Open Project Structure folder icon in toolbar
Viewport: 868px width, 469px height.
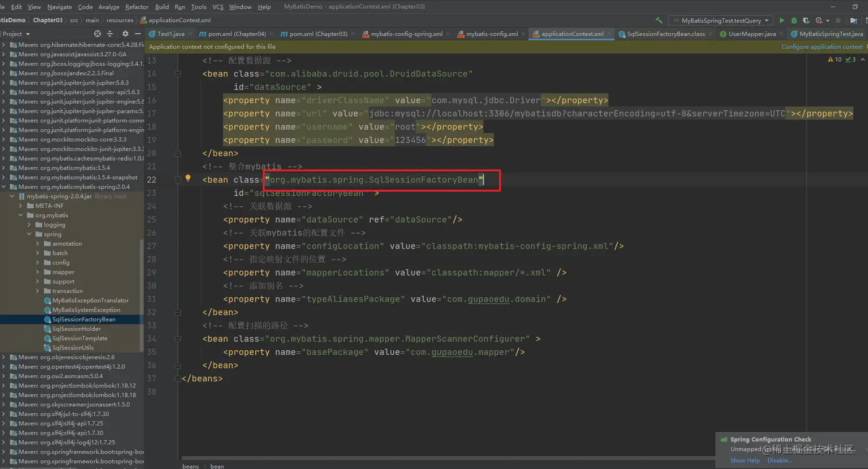pos(854,21)
